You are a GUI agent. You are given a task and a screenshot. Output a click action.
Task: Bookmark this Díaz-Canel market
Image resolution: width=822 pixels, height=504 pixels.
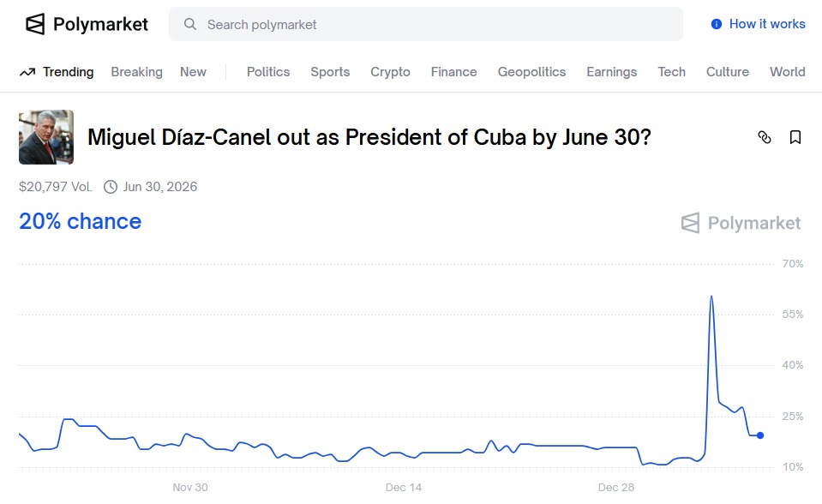tap(795, 137)
